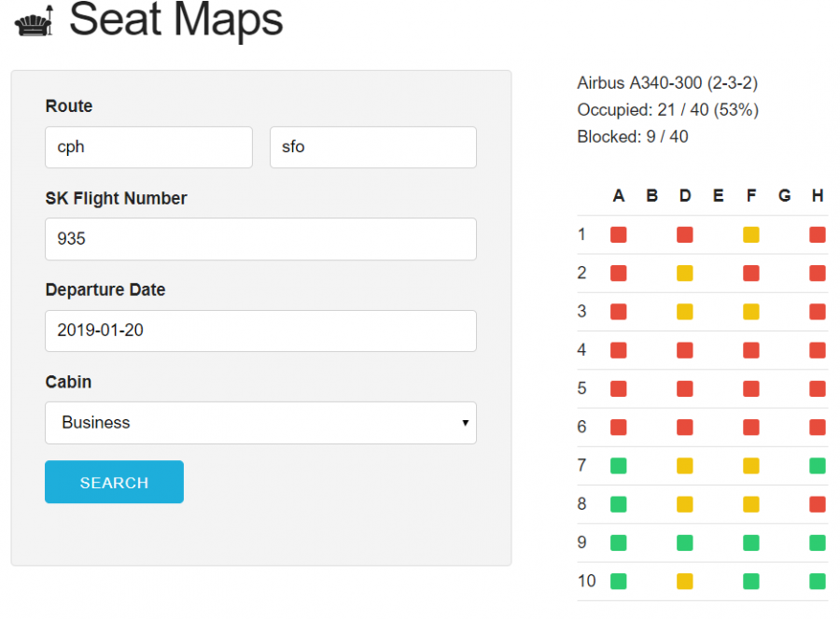
Task: Click red seat 5D color swatch
Action: 685,388
